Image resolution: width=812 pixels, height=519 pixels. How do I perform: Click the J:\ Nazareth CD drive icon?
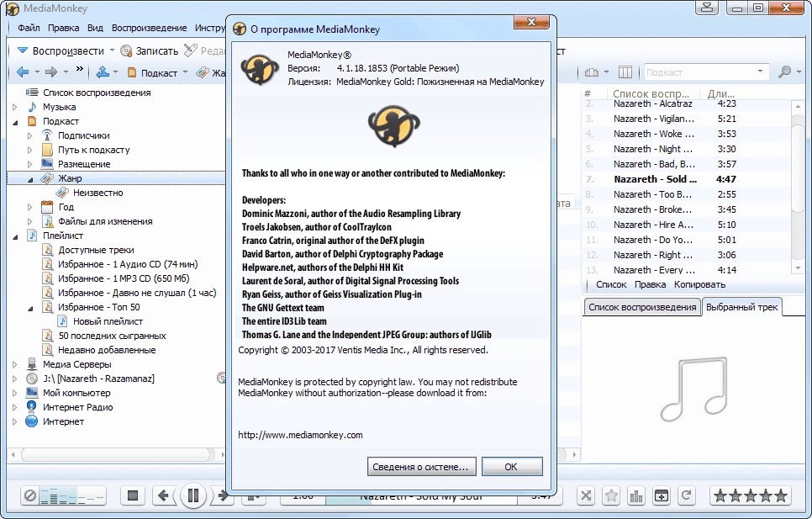click(x=32, y=379)
